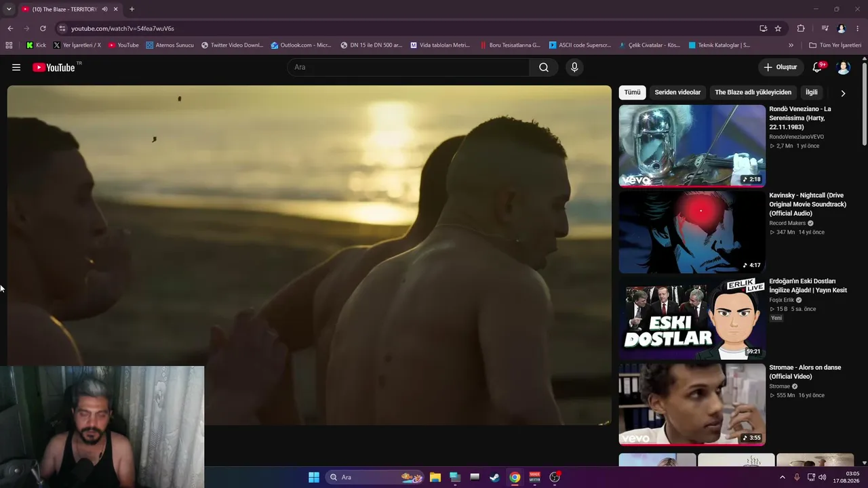The height and width of the screenshot is (488, 868).
Task: Click the system tray microphone icon
Action: point(797,477)
